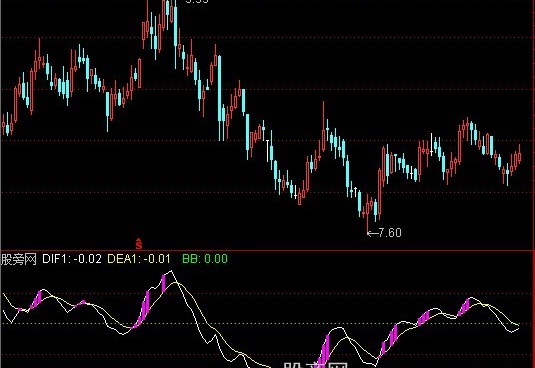535x368 pixels.
Task: Select the BB: 0.00 indicator value
Action: click(205, 259)
